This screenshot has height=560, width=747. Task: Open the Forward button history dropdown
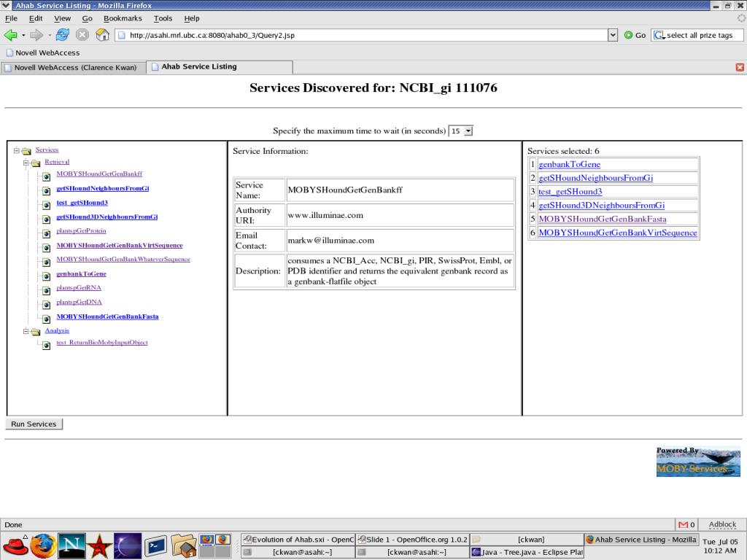50,35
